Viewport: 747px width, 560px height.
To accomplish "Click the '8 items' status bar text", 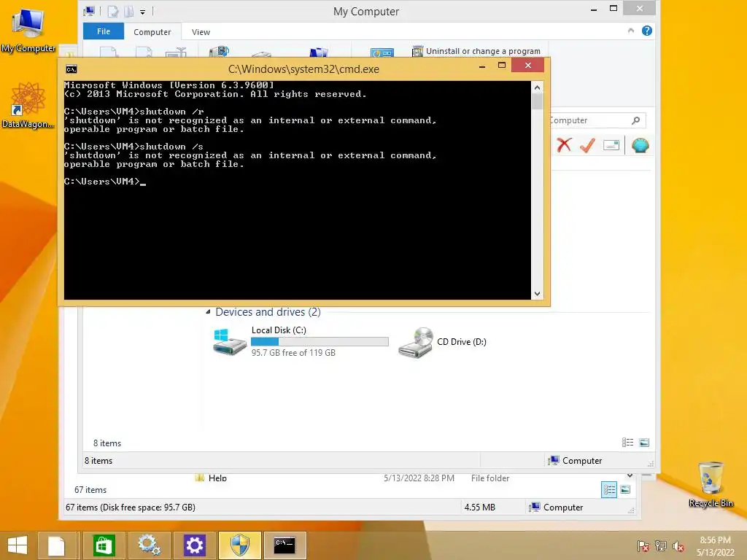I will pos(98,461).
